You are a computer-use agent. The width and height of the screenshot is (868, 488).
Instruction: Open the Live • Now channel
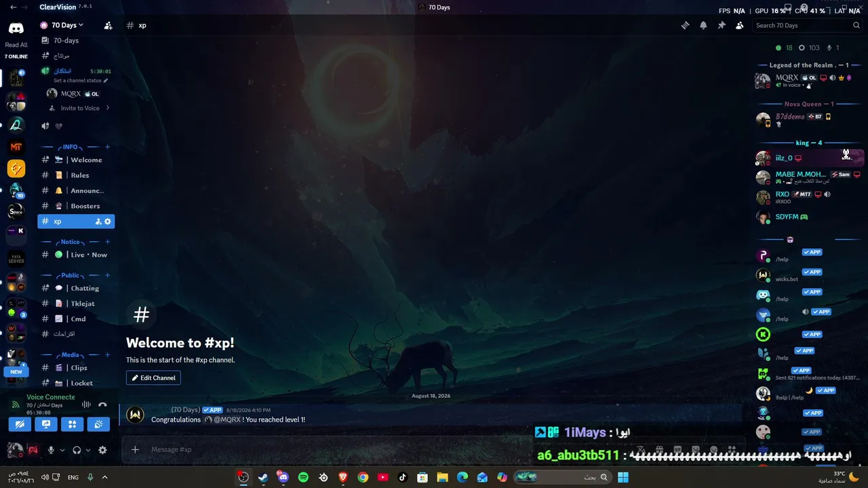[76, 255]
